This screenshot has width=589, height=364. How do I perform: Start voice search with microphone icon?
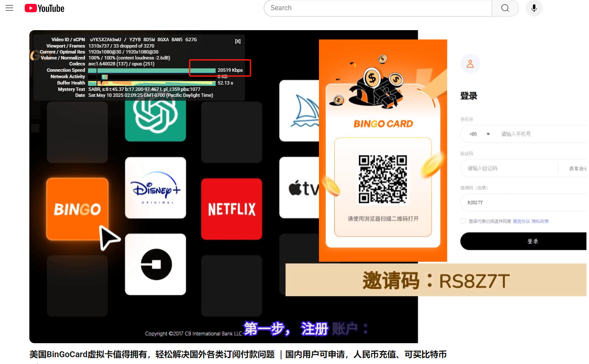[x=534, y=8]
